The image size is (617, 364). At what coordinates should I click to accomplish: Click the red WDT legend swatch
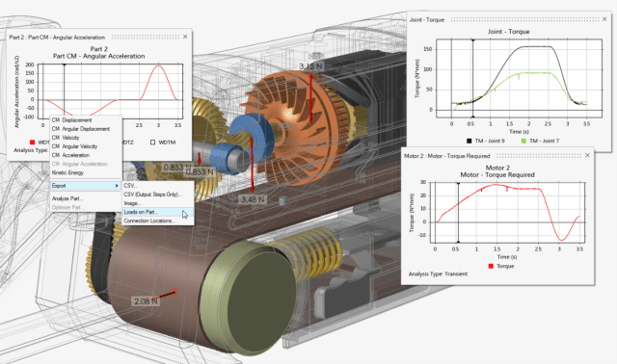32,143
